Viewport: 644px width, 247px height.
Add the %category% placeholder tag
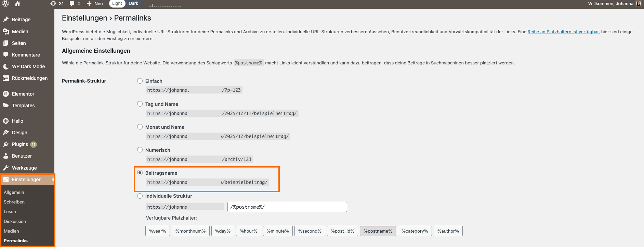click(415, 231)
